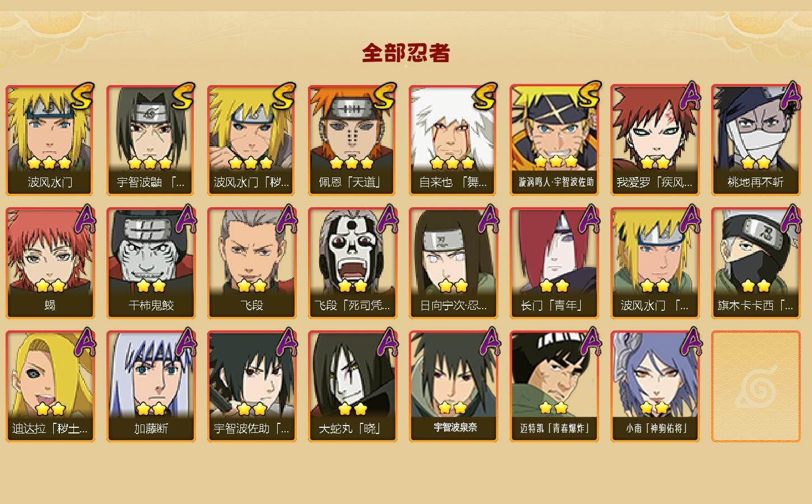Viewport: 812px width, 504px height.
Task: Click the empty Konoha-leaf placeholder slot
Action: tap(755, 386)
